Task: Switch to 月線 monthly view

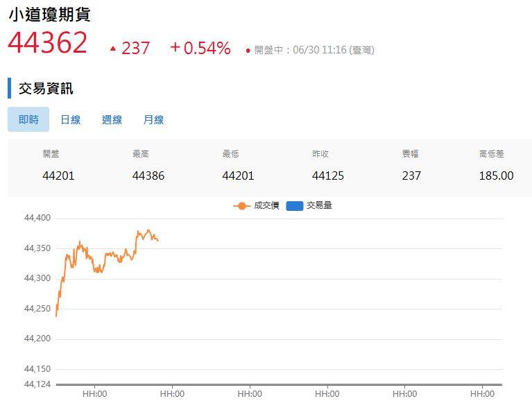Action: tap(153, 119)
